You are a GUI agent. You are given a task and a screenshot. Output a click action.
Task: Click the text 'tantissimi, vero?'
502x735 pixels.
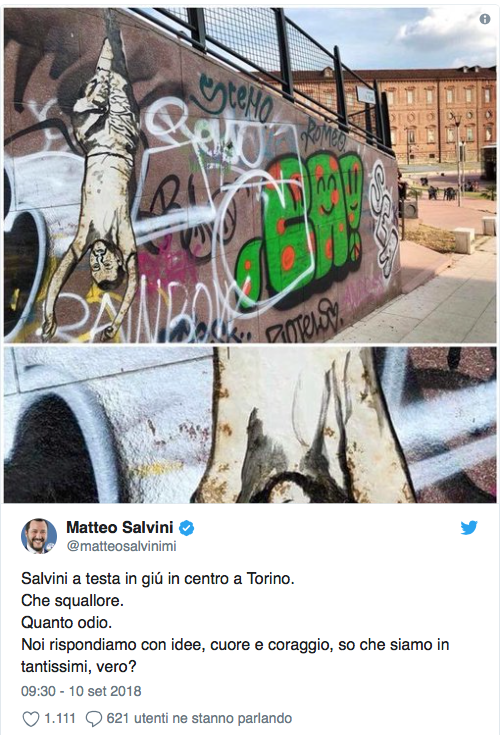(x=79, y=666)
